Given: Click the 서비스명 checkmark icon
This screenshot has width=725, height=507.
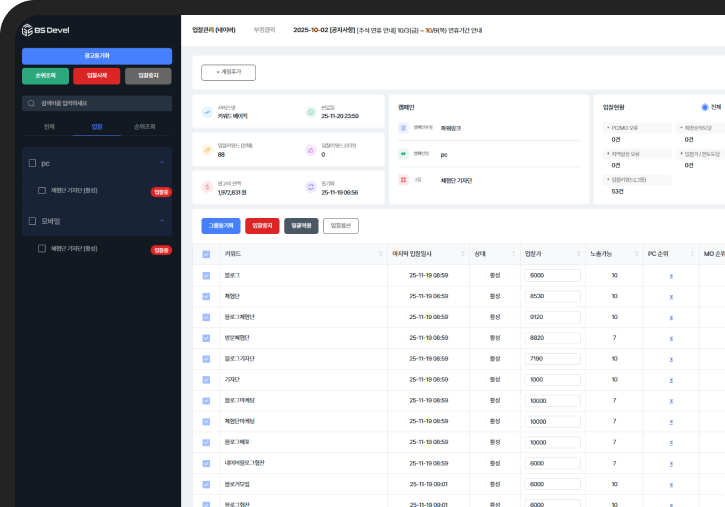Looking at the screenshot, I should (x=207, y=112).
